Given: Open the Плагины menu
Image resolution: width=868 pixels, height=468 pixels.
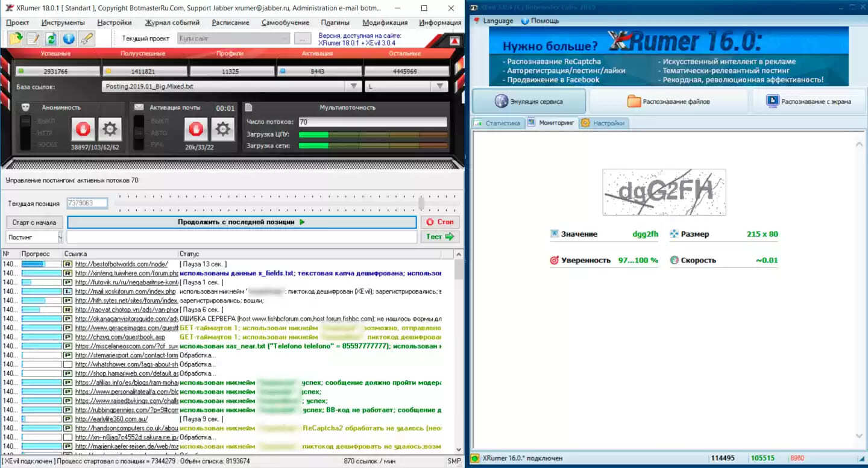Looking at the screenshot, I should tap(335, 22).
